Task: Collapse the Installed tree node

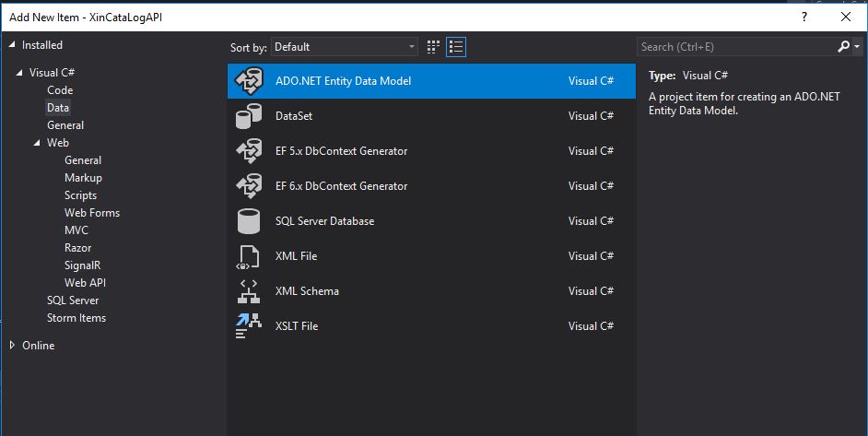Action: [x=12, y=45]
